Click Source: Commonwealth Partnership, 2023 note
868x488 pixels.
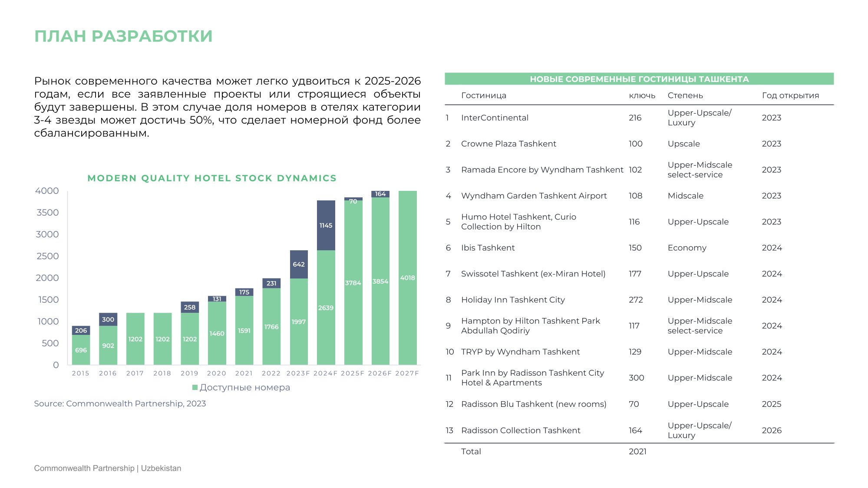(x=120, y=403)
